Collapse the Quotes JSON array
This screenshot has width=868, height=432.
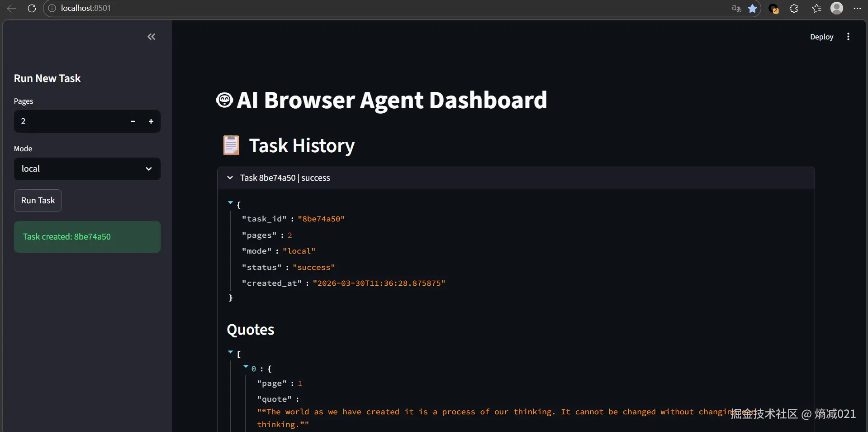pyautogui.click(x=230, y=352)
